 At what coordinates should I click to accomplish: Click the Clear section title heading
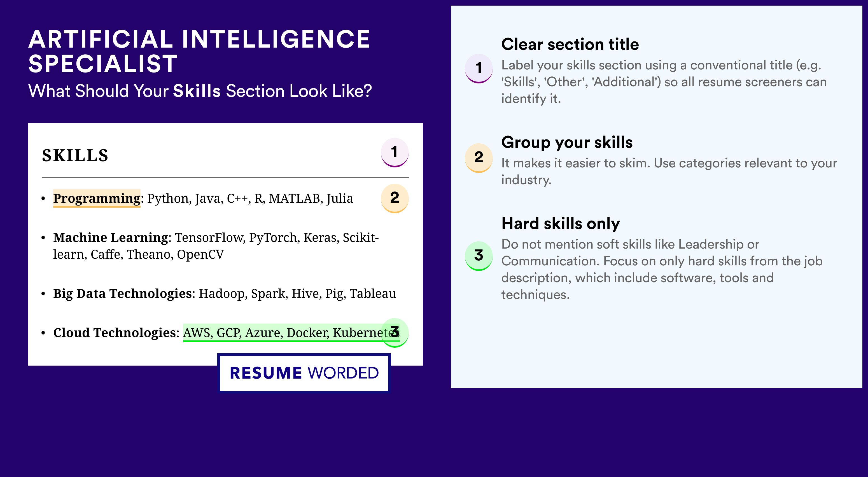pos(570,44)
